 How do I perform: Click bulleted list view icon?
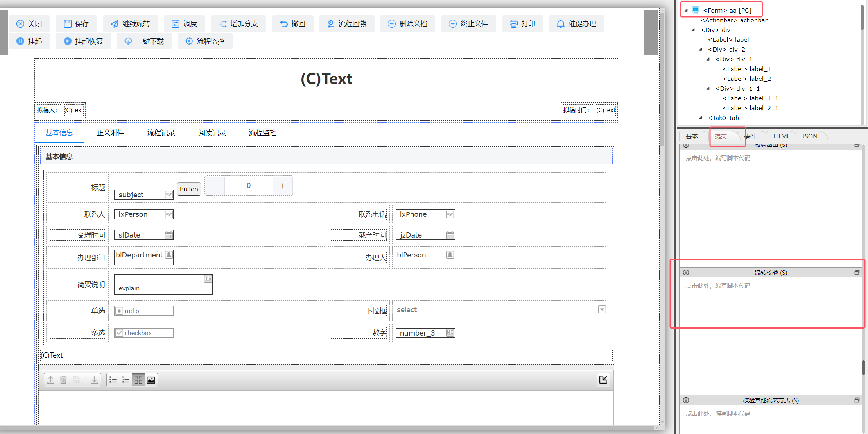(113, 380)
